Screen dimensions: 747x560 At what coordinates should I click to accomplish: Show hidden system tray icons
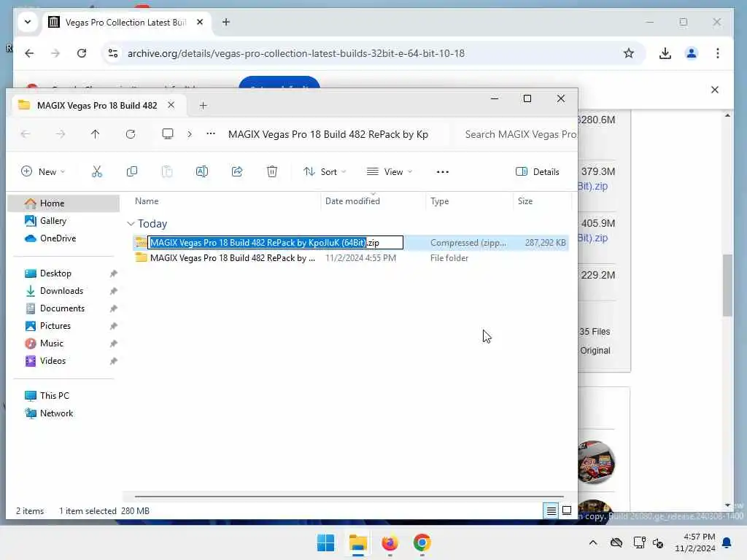point(592,542)
